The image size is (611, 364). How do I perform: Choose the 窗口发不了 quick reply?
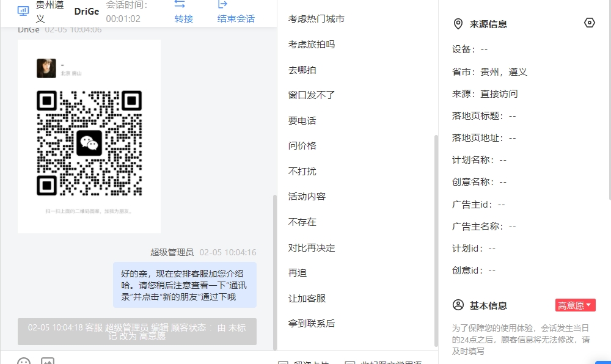[x=312, y=95]
